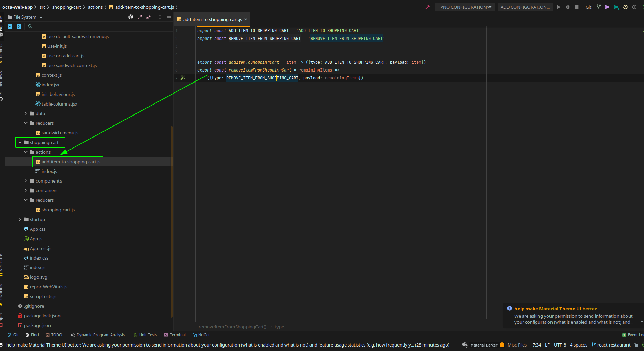The height and width of the screenshot is (351, 644).
Task: Show Git history clock icon
Action: [625, 7]
